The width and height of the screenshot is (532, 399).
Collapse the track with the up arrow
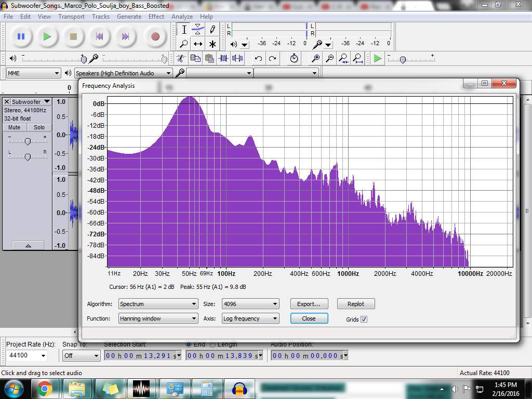click(x=28, y=245)
